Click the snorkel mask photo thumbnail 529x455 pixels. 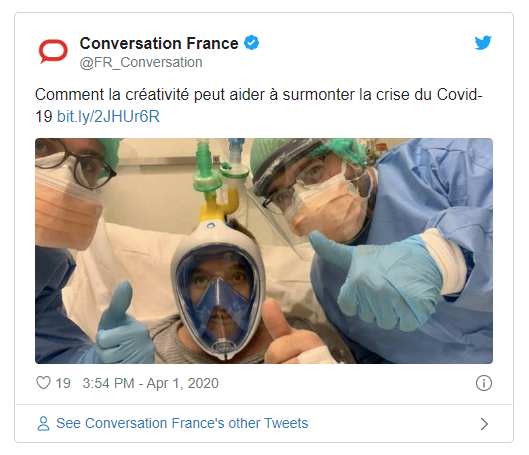pos(264,251)
